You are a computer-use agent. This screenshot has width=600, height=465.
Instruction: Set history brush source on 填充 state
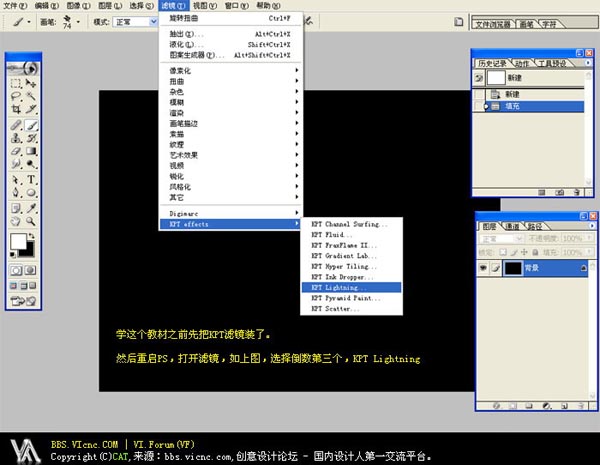tap(479, 106)
